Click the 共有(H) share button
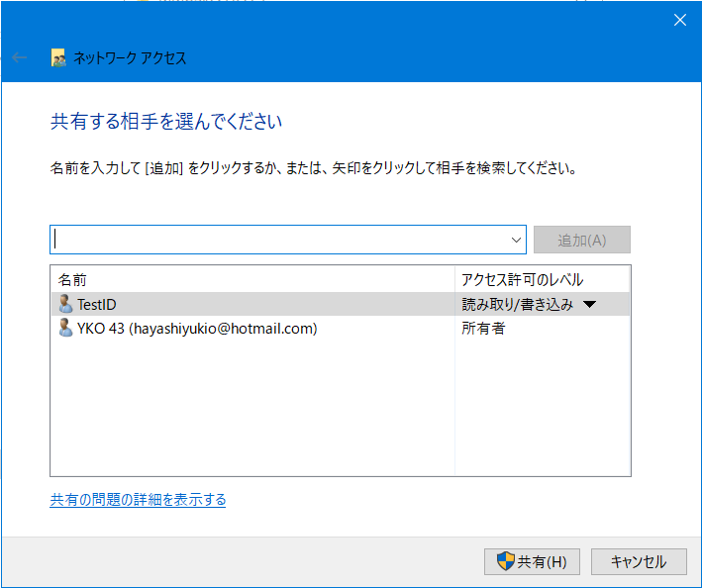 tap(532, 561)
